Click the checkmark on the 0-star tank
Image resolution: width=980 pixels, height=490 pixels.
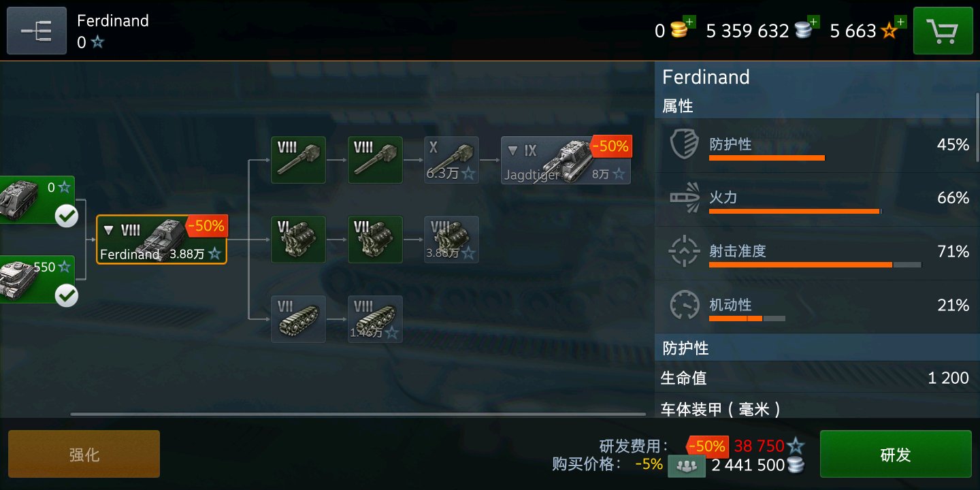pos(66,216)
